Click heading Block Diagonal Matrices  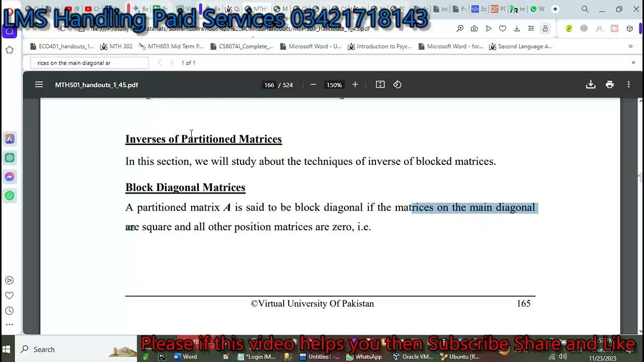185,188
